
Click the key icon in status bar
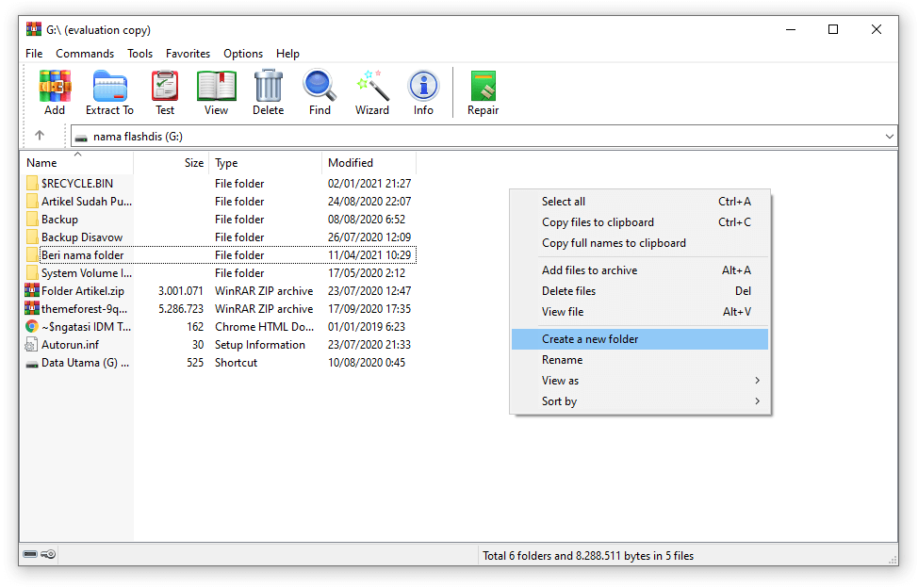click(x=49, y=554)
